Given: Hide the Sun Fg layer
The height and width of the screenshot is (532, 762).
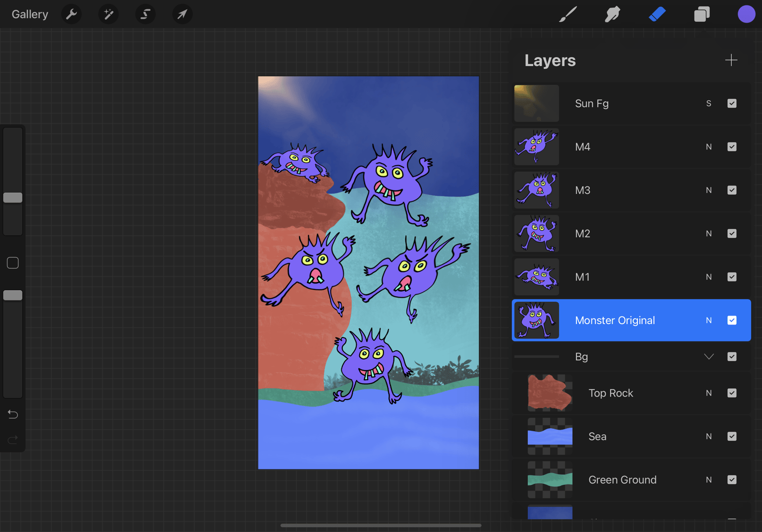Looking at the screenshot, I should (x=732, y=103).
